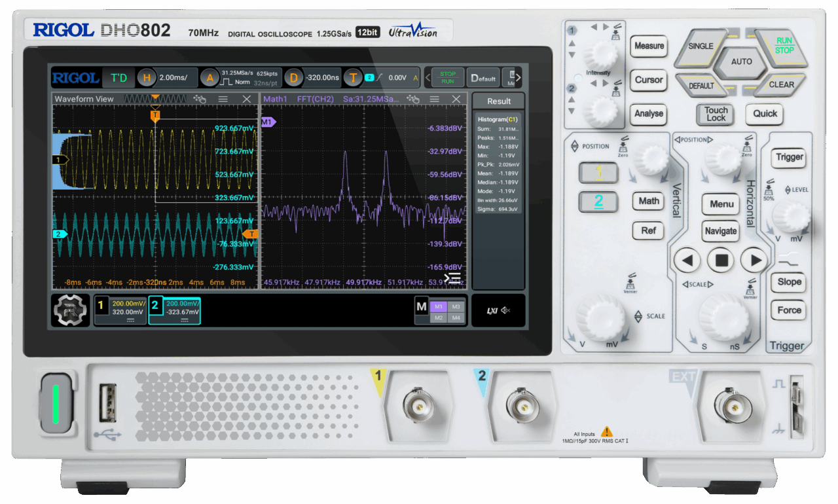The width and height of the screenshot is (838, 504).
Task: Select the purple M1 math waveform marker
Action: click(268, 122)
